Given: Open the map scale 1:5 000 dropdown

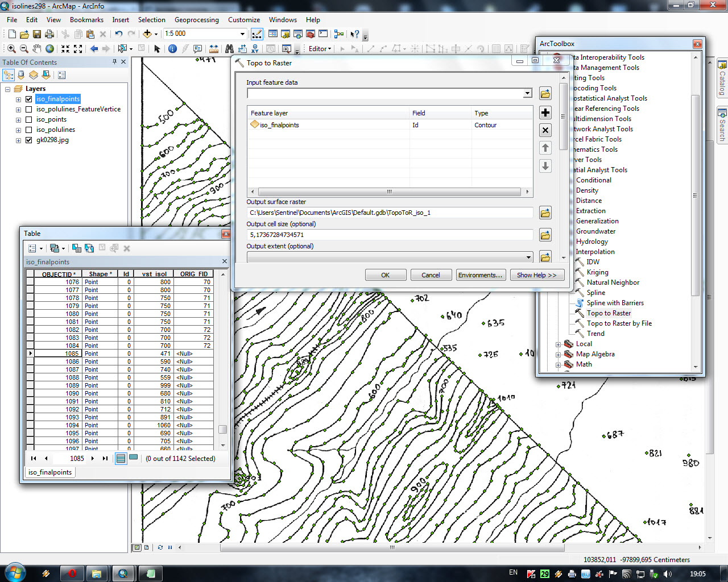Looking at the screenshot, I should [x=243, y=34].
